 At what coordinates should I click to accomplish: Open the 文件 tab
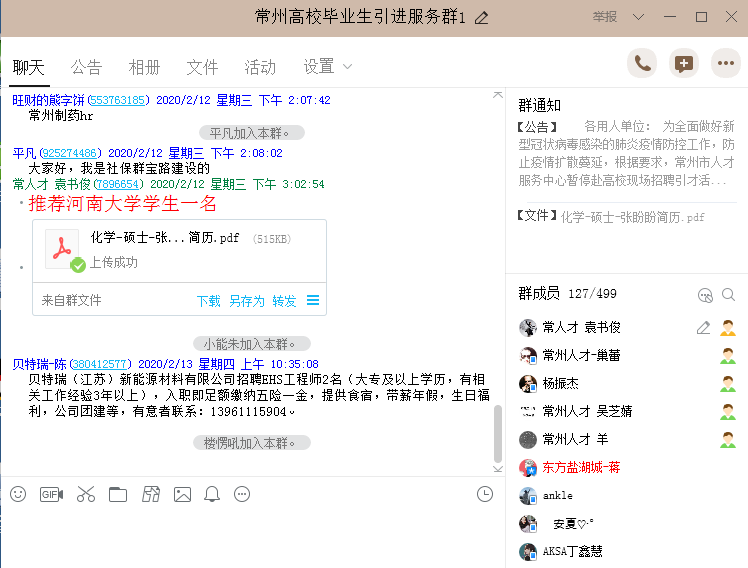(x=202, y=67)
